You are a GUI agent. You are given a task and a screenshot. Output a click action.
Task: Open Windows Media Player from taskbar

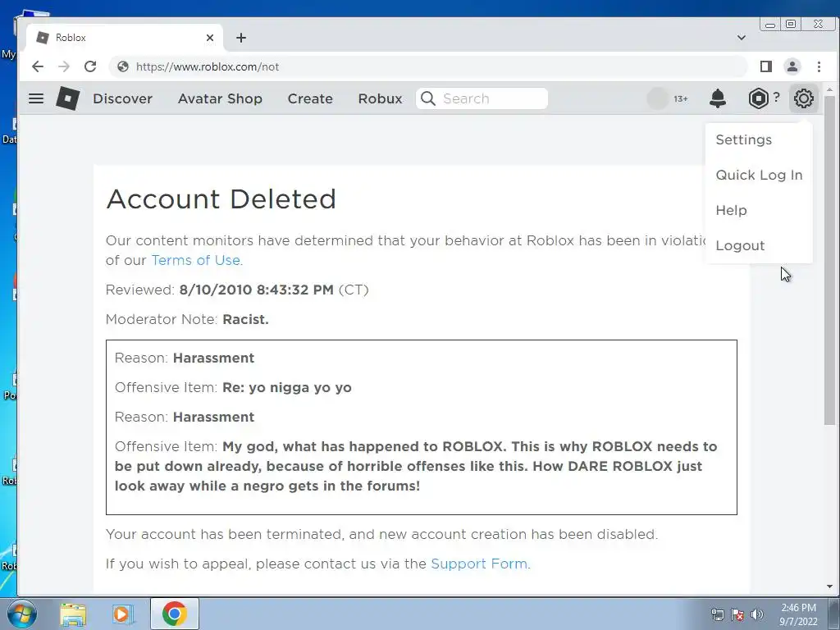(123, 614)
